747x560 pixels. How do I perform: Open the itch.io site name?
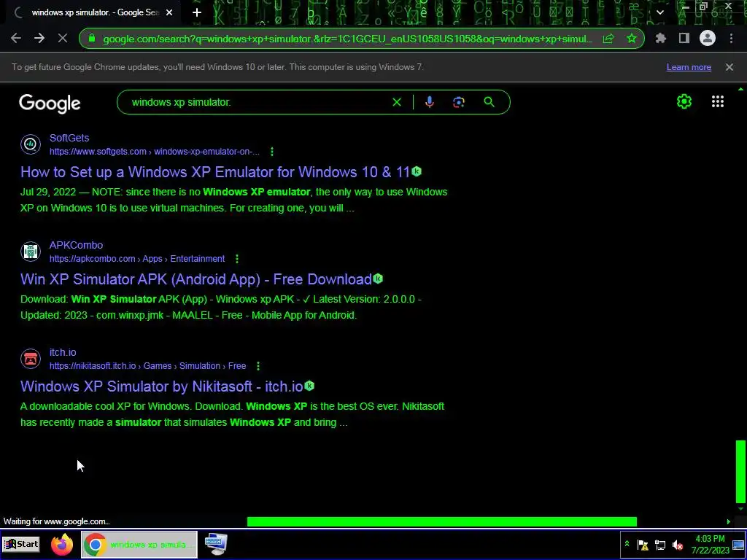63,352
